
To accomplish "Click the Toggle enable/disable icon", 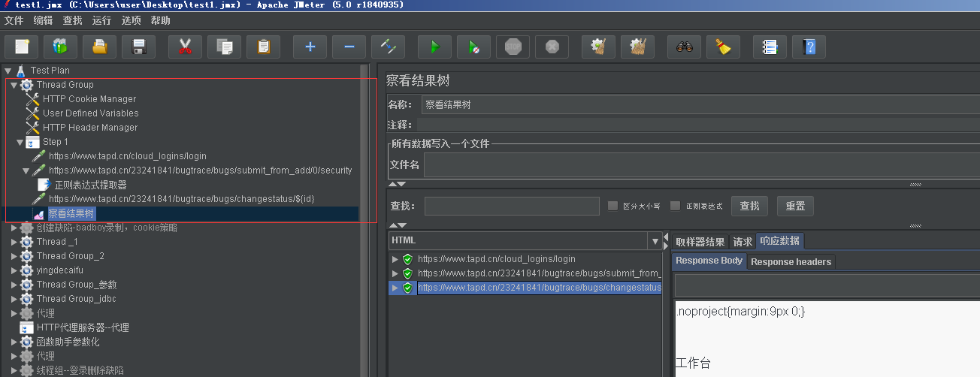I will pyautogui.click(x=388, y=47).
